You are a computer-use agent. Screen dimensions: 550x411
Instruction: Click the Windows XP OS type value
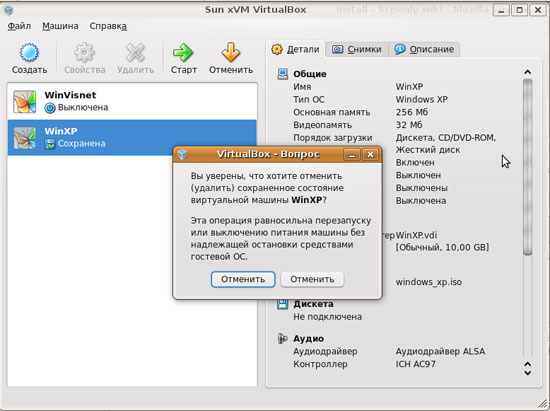click(x=422, y=100)
